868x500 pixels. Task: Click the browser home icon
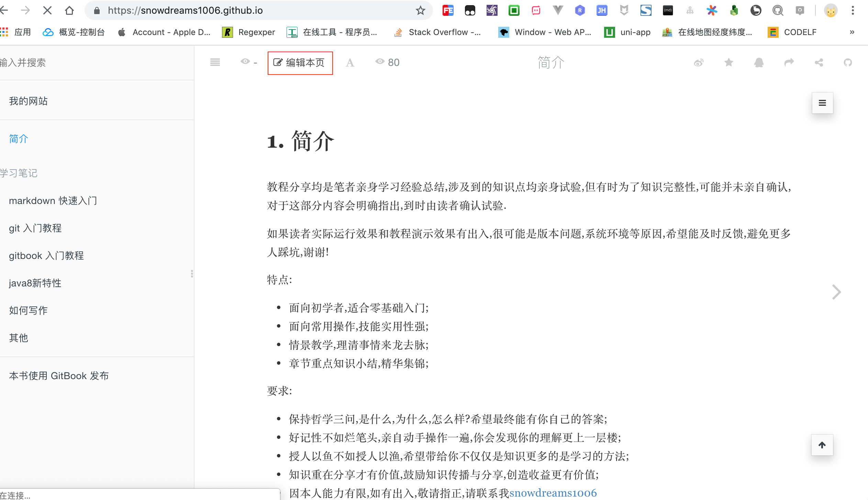tap(70, 10)
